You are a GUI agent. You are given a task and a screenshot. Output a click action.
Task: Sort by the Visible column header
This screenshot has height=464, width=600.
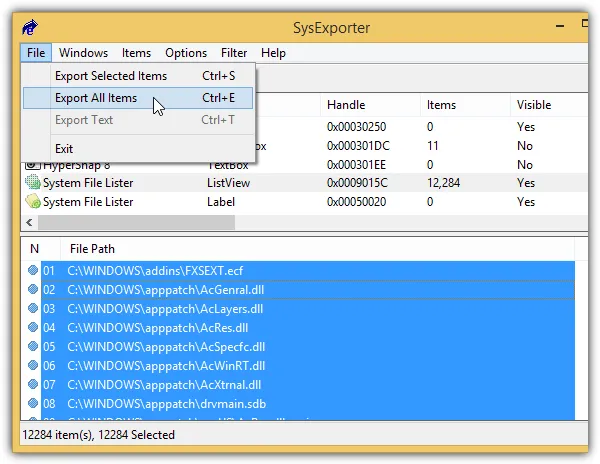(x=549, y=105)
